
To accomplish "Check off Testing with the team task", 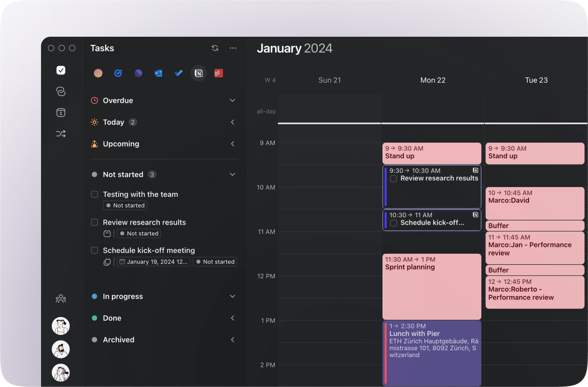I will (94, 194).
